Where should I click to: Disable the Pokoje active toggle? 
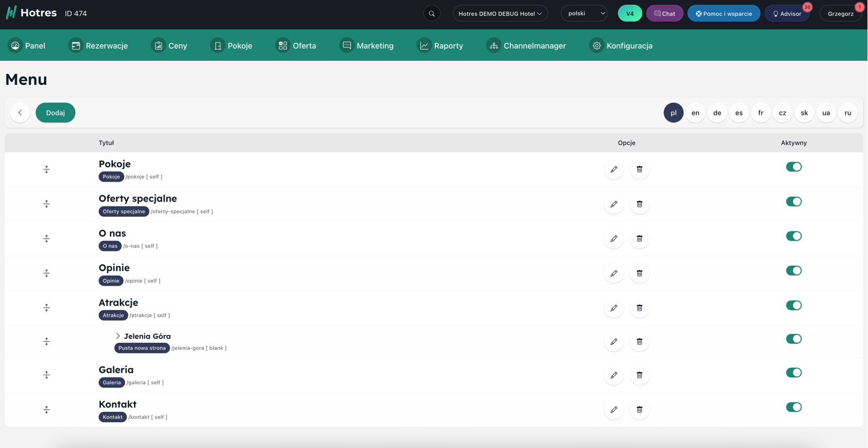click(793, 167)
